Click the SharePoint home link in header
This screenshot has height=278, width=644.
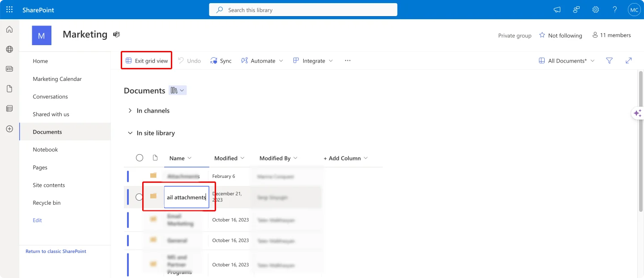click(x=38, y=10)
